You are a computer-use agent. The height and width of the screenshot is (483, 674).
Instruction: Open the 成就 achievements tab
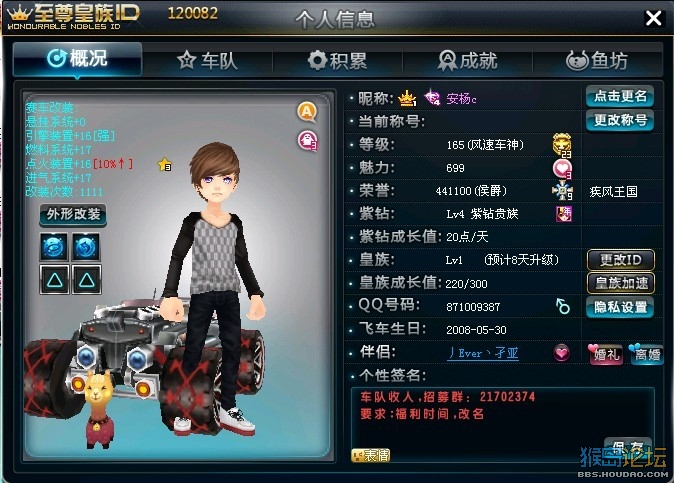[x=468, y=60]
